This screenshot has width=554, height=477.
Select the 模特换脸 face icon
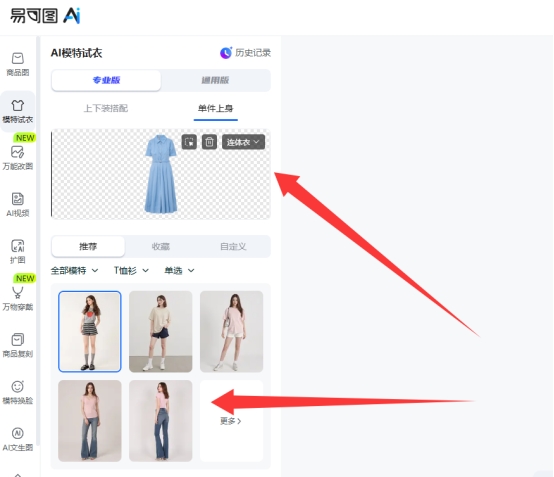pos(18,387)
